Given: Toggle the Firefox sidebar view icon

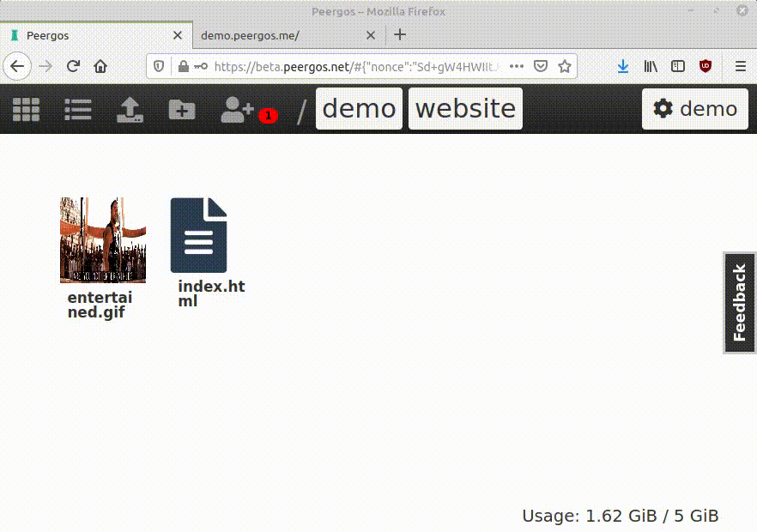Looking at the screenshot, I should coord(678,66).
